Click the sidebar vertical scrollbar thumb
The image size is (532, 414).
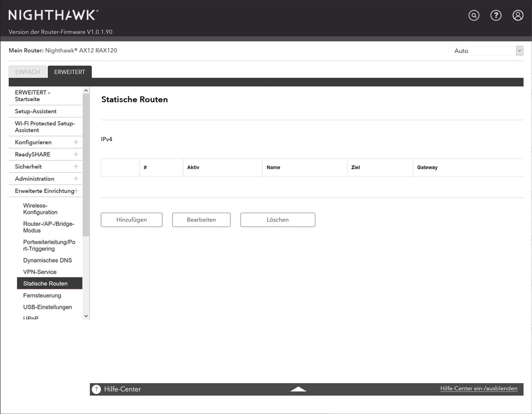(86, 165)
